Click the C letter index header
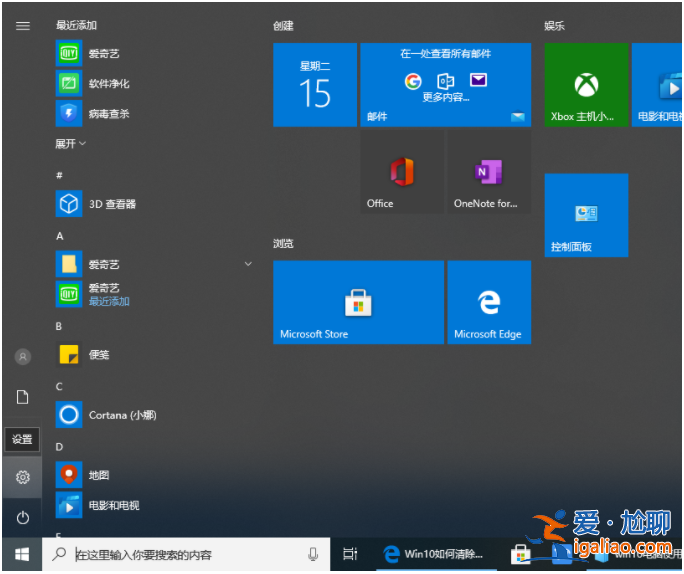 59,386
